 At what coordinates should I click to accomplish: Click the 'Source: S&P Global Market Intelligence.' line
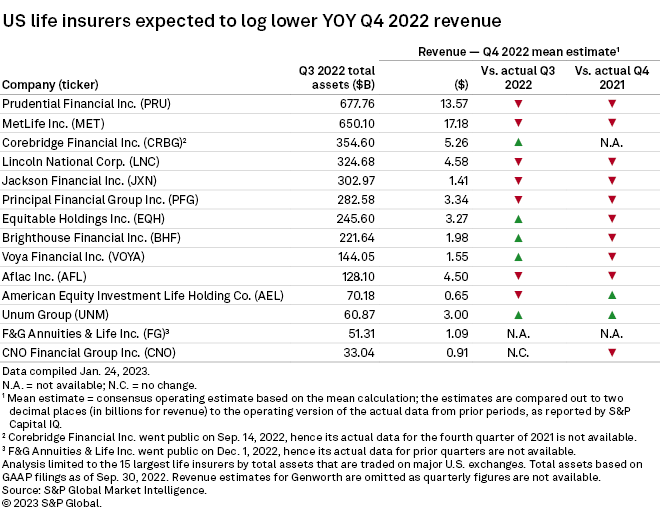click(x=104, y=491)
